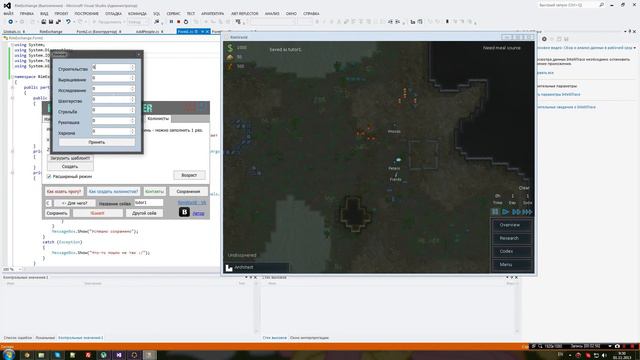Adjust the Рукопашка spinner arrows
640x360 pixels.
pyautogui.click(x=132, y=120)
